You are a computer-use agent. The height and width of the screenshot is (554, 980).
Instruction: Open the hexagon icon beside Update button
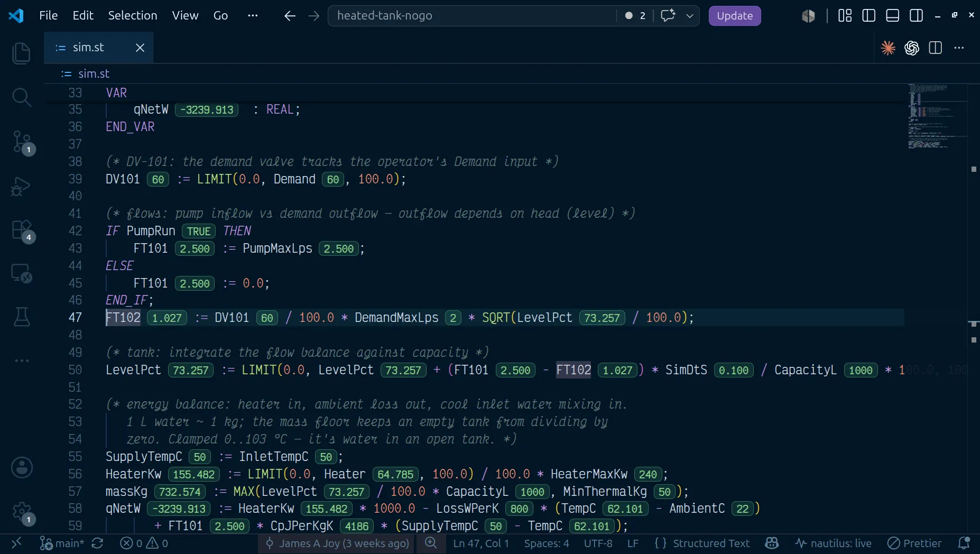(x=808, y=16)
